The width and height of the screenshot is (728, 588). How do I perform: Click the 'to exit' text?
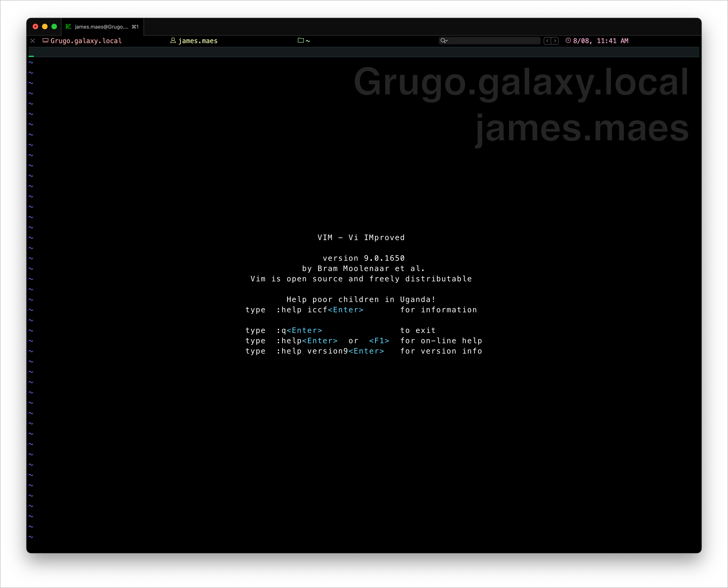pyautogui.click(x=418, y=330)
